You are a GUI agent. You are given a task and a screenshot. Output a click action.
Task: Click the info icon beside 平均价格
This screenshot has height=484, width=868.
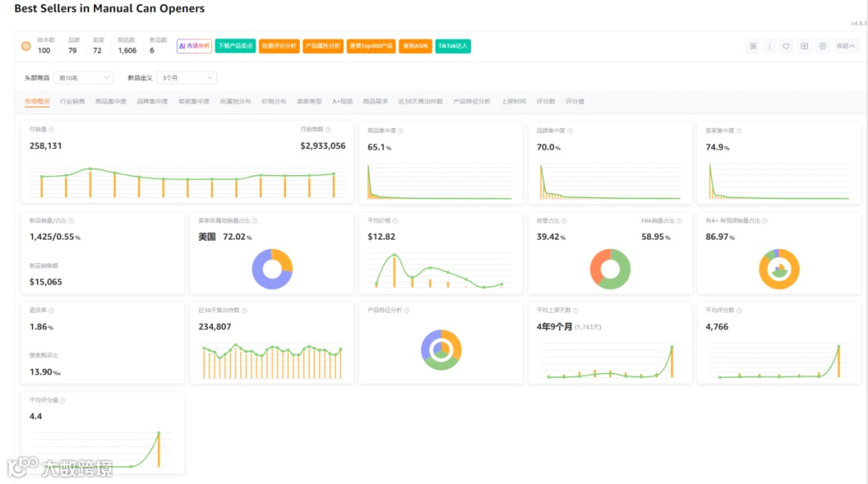pyautogui.click(x=395, y=221)
